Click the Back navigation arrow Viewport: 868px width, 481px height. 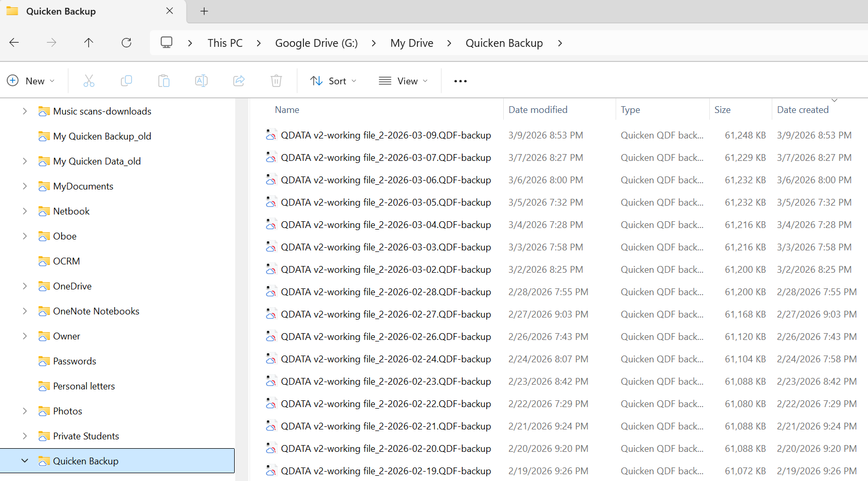pyautogui.click(x=14, y=43)
